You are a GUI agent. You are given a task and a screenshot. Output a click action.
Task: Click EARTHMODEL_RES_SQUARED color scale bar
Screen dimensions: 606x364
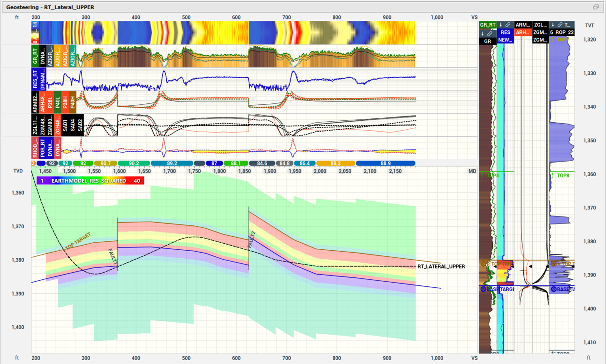[x=90, y=181]
